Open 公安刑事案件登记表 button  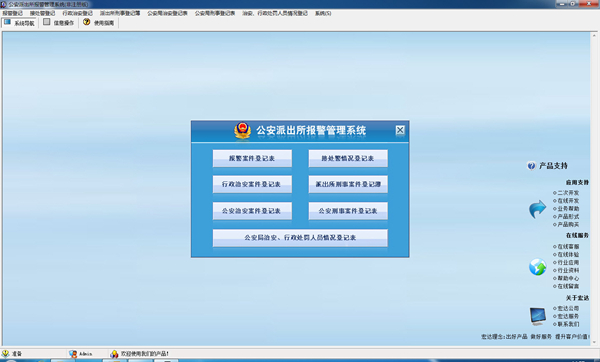(348, 211)
